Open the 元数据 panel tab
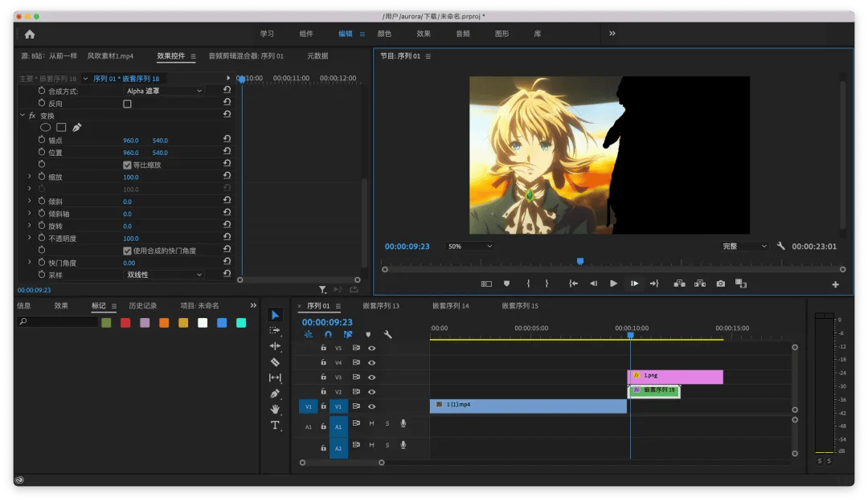 point(317,56)
